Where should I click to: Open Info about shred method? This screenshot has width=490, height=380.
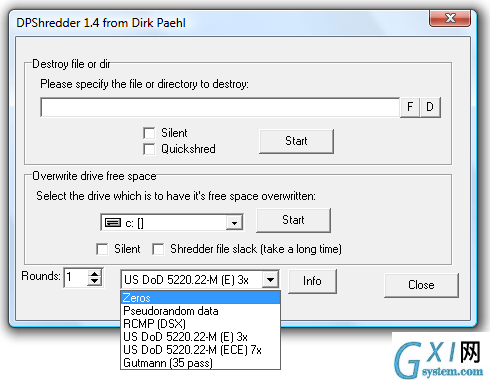coord(312,281)
